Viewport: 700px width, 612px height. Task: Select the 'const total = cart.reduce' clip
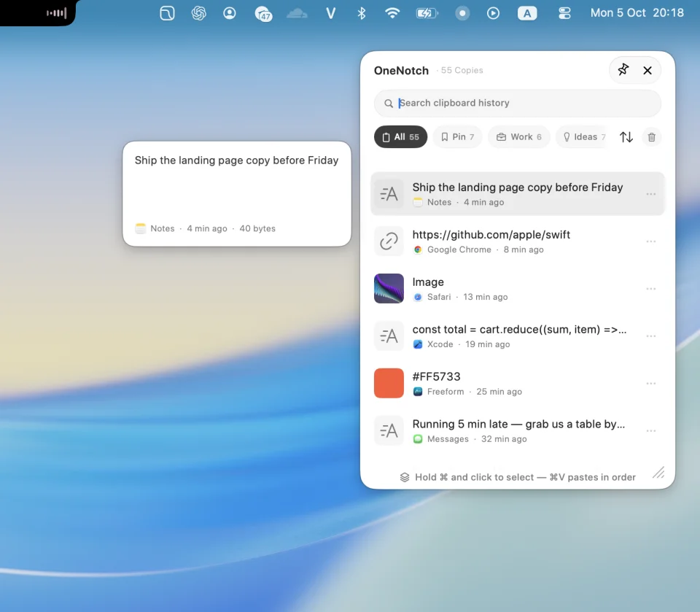click(518, 336)
